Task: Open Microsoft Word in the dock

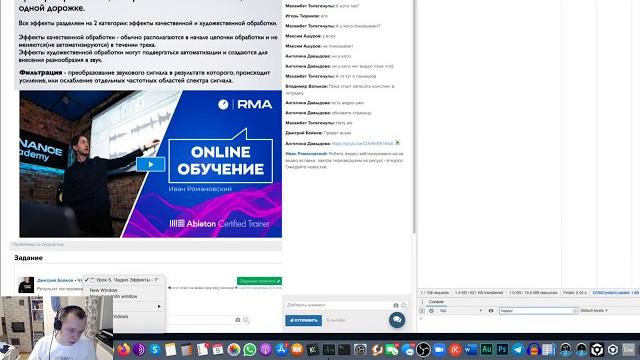Action: pos(471,349)
